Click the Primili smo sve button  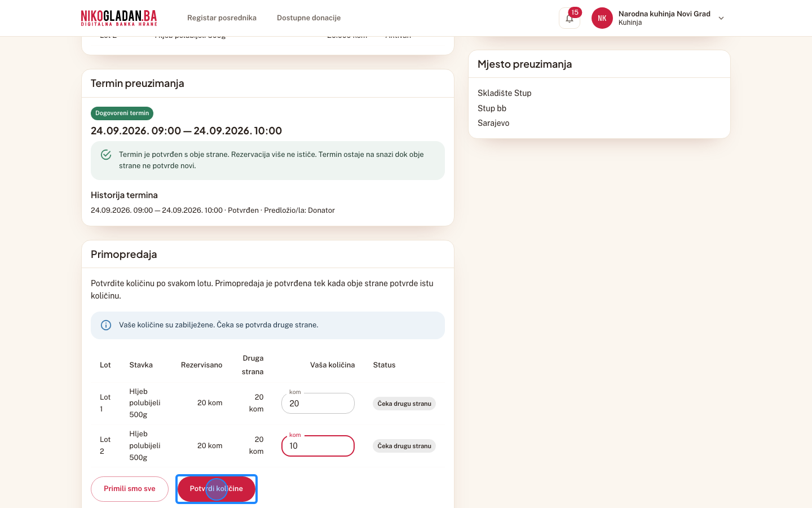click(x=130, y=489)
